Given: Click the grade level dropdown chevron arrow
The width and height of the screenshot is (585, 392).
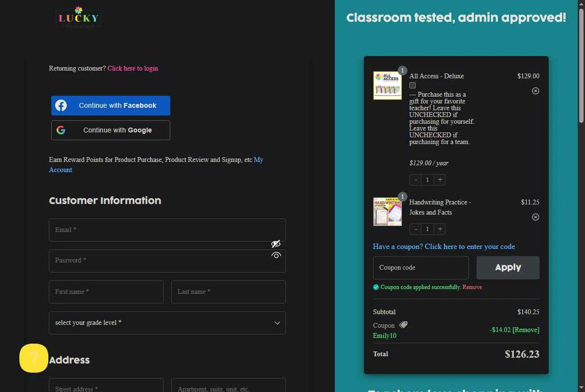Looking at the screenshot, I should click(277, 323).
